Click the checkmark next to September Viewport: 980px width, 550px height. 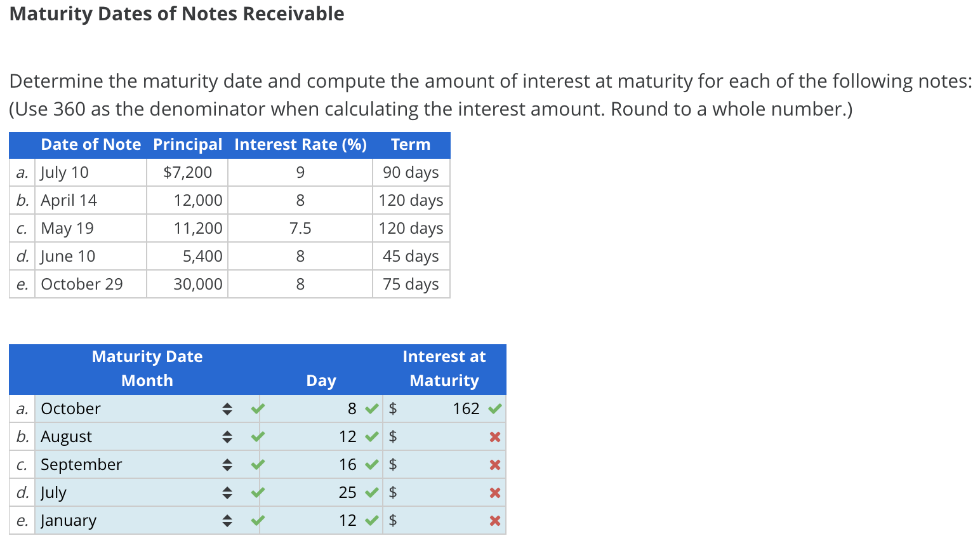(x=257, y=465)
